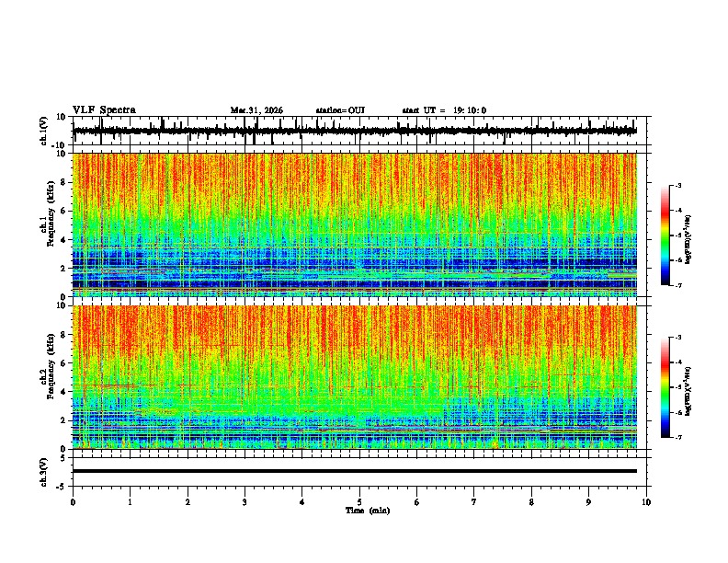Screen dimensions: 728x563
Task: Click the "8" kHz tick on ch.2 frequency axis
Action: (63, 335)
